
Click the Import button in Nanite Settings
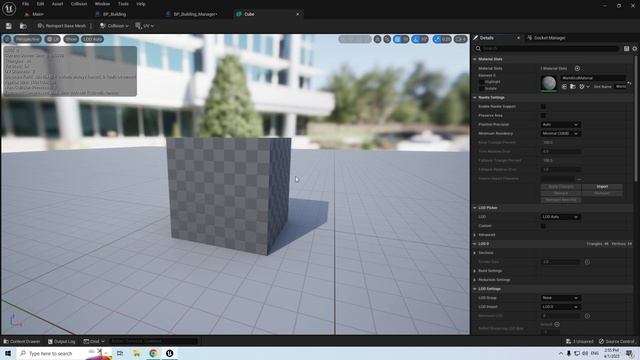[602, 187]
